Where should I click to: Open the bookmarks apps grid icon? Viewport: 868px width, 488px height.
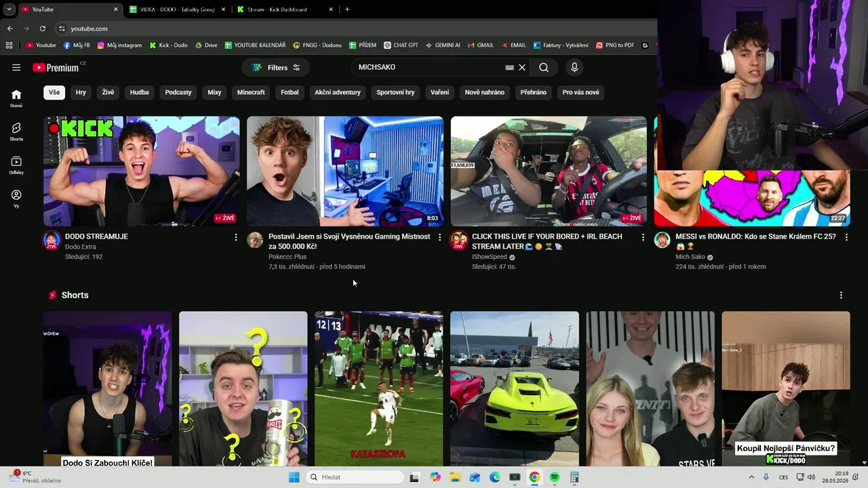pos(9,45)
